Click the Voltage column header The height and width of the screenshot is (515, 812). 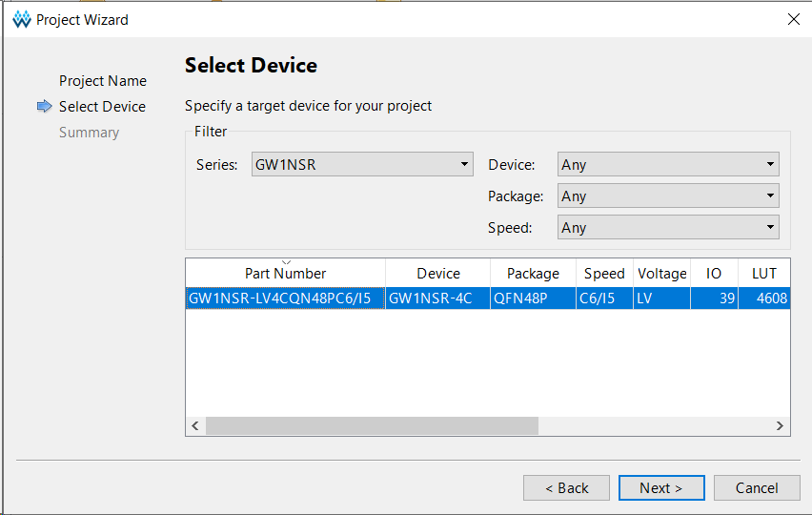point(661,274)
